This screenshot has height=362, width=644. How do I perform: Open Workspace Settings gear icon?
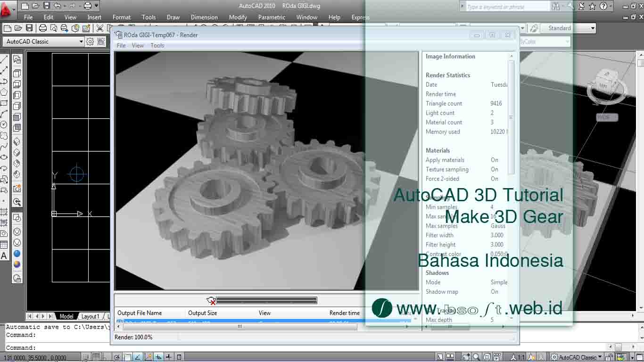91,41
